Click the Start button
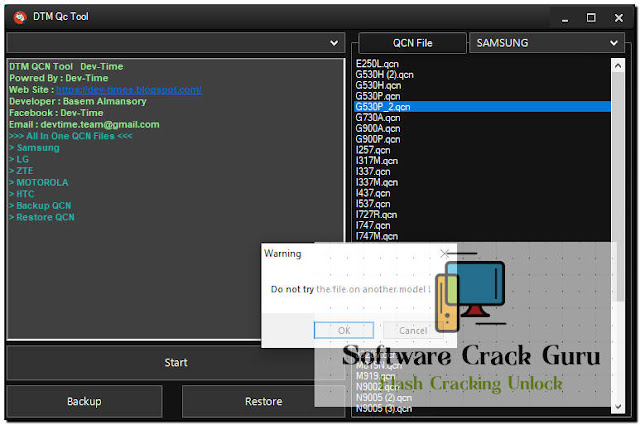 click(x=176, y=363)
